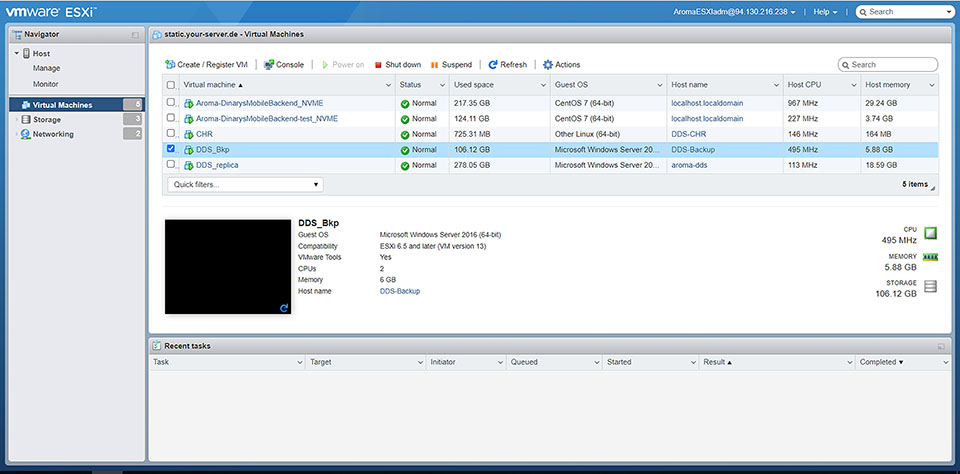Screen dimensions: 960x474
Task: Open the Actions gear menu
Action: pos(561,64)
